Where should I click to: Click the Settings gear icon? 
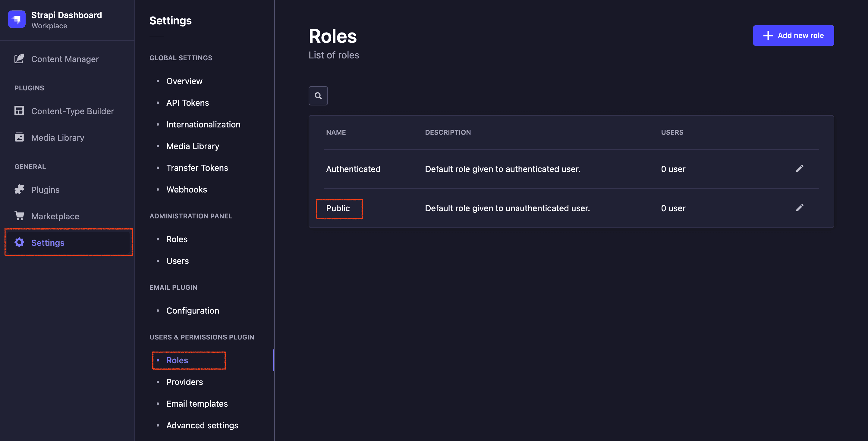(x=19, y=242)
